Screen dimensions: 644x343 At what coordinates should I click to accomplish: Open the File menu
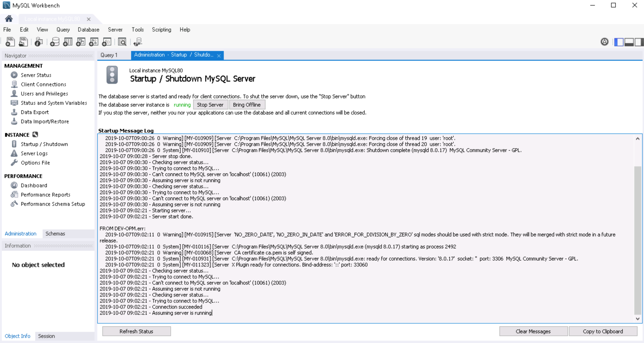point(7,29)
